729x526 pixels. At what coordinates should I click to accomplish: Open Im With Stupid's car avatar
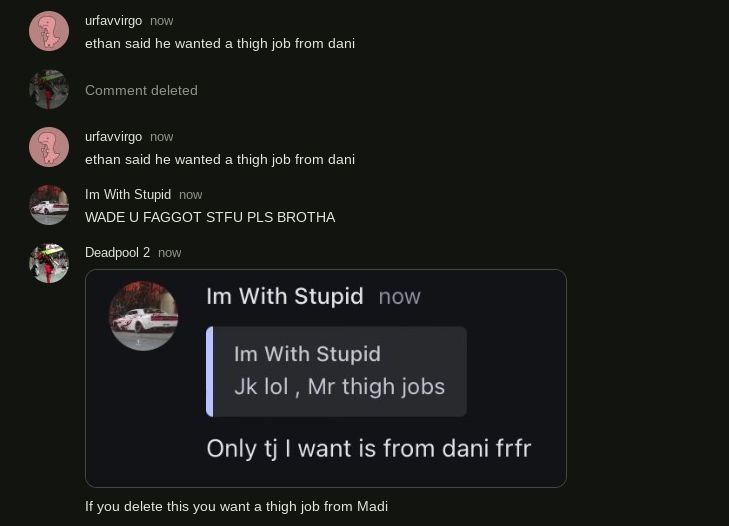coord(49,205)
